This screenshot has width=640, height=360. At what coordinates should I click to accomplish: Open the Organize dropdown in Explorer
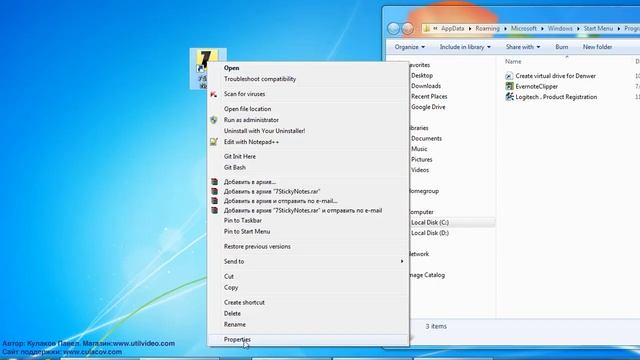point(409,47)
